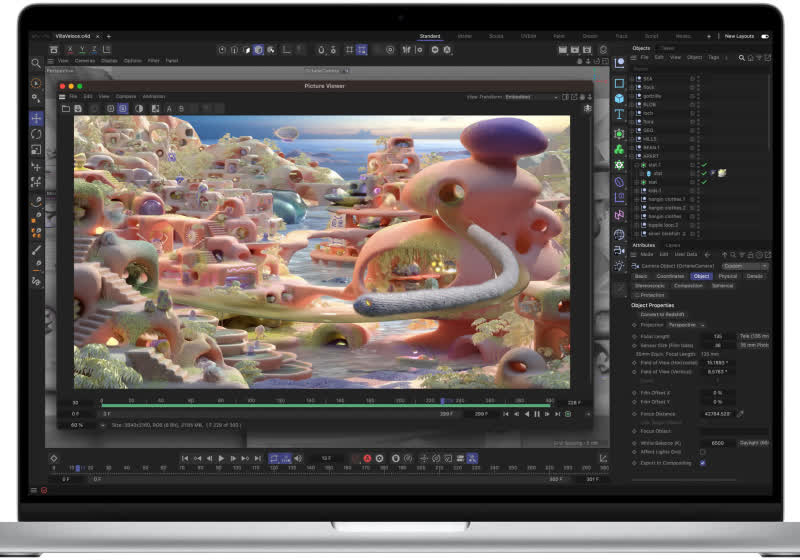Open the Compare menu in Picture Viewer
800x560 pixels.
(126, 96)
